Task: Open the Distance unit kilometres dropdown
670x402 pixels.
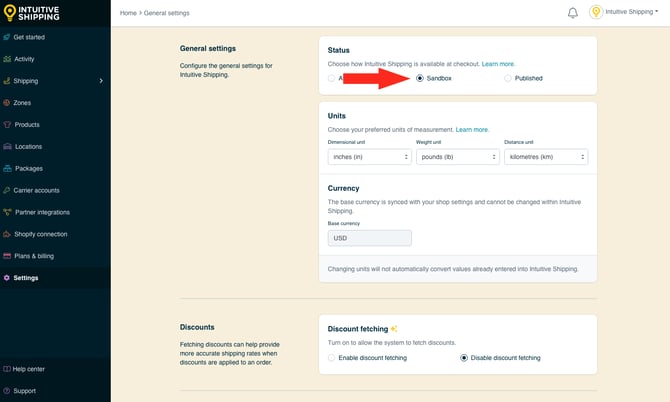Action: pos(546,157)
